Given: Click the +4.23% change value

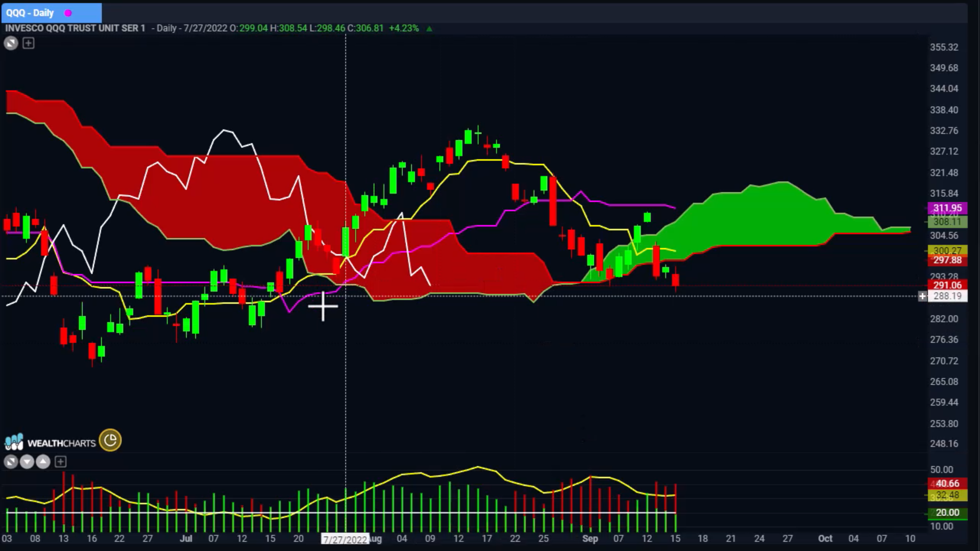Looking at the screenshot, I should 404,28.
